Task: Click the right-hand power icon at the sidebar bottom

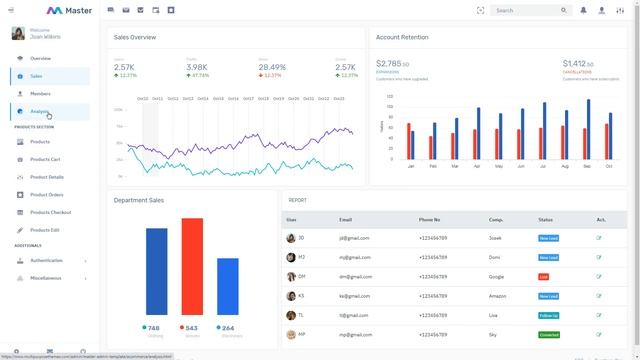Action: (x=83, y=351)
